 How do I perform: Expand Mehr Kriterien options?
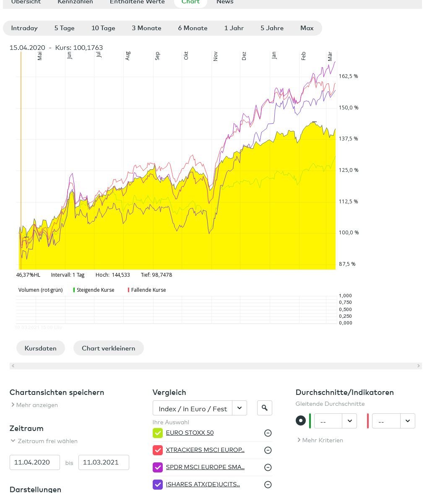pyautogui.click(x=320, y=440)
